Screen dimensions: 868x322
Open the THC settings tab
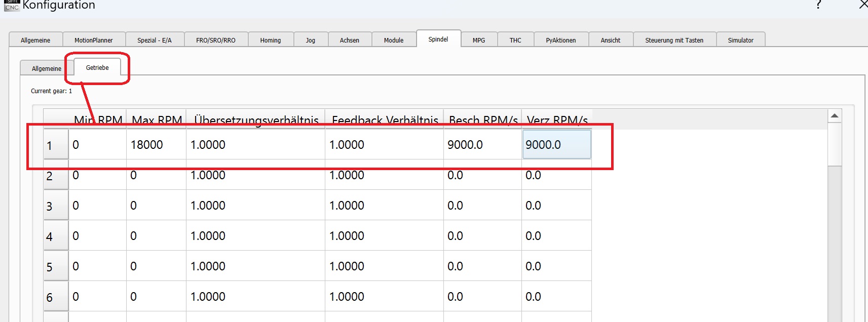[515, 40]
